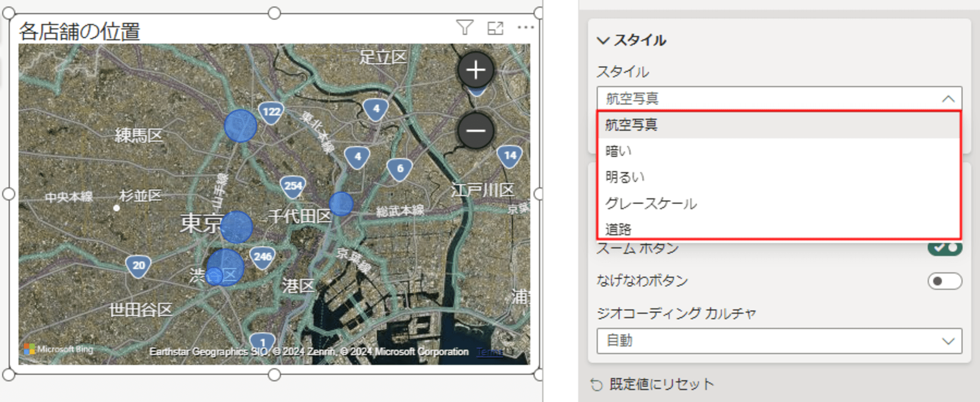
Task: Click the blue bubble near 総武本線
Action: click(x=341, y=204)
